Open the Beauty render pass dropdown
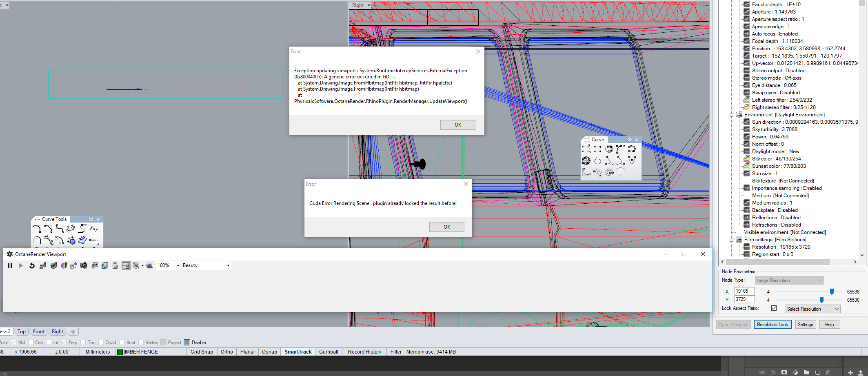 tap(228, 266)
